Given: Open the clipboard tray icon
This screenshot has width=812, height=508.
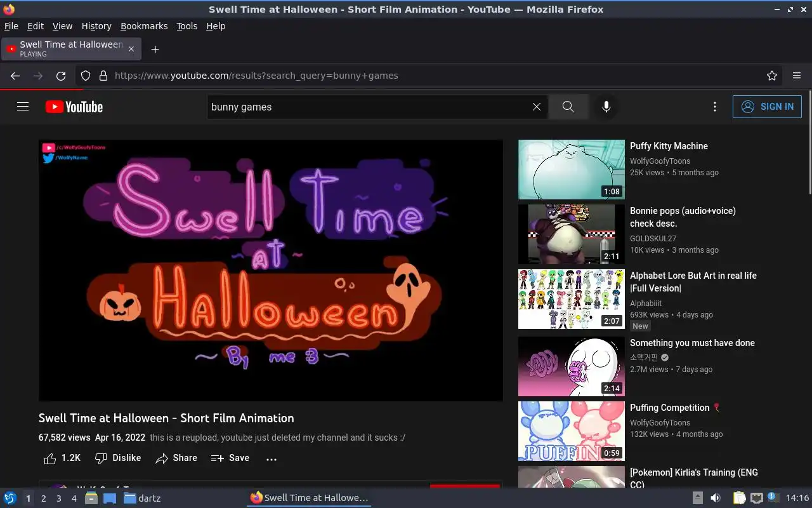Looking at the screenshot, I should [x=740, y=498].
